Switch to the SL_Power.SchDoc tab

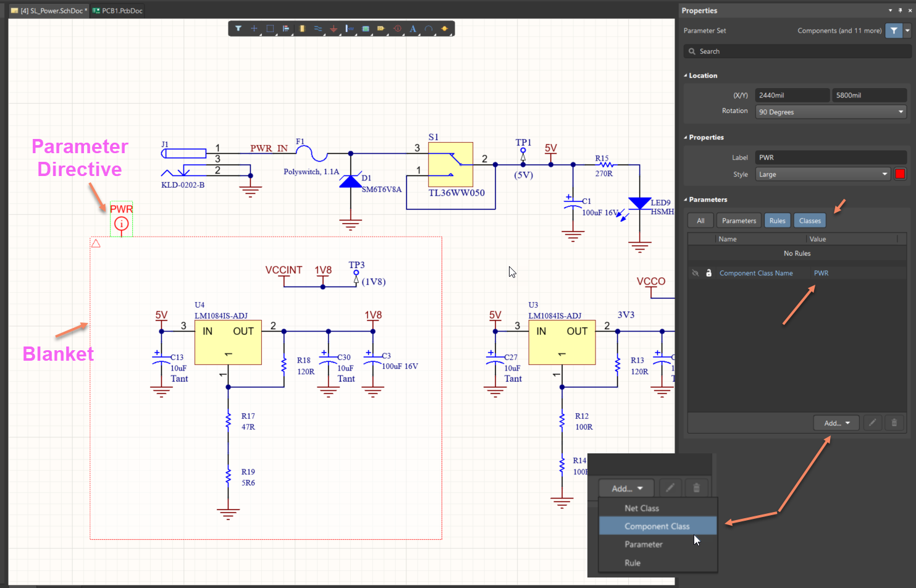[49, 10]
